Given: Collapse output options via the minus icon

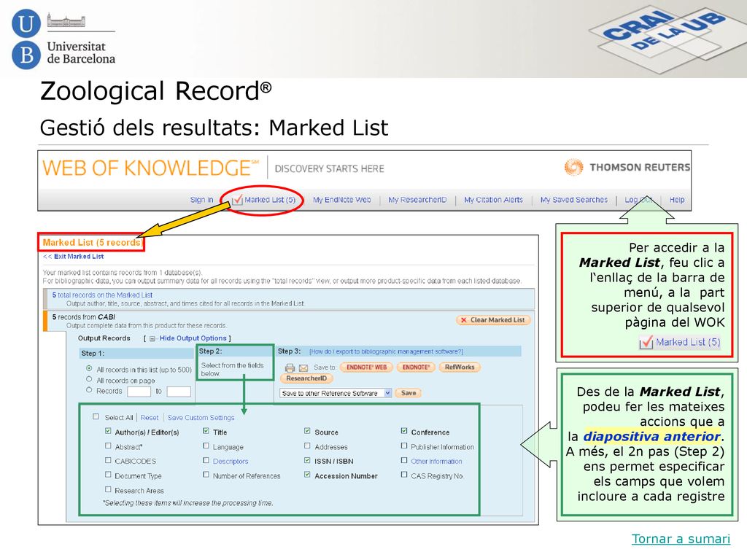Looking at the screenshot, I should [152, 338].
